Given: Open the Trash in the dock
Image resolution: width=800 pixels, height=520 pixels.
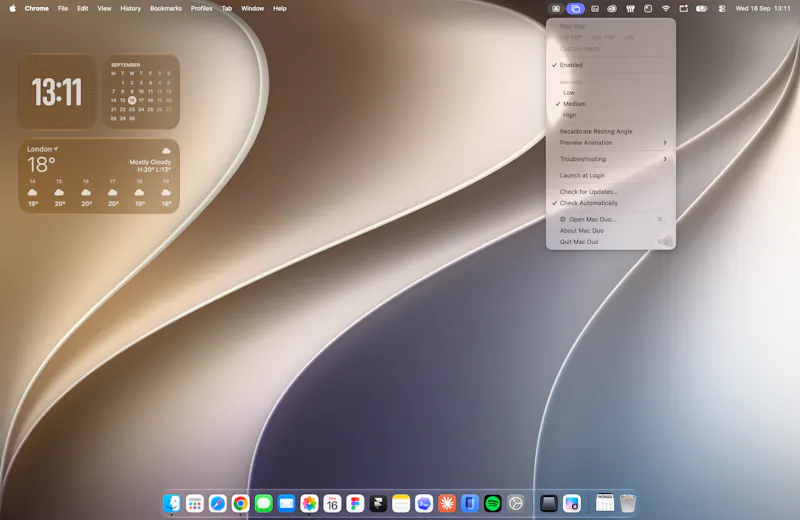Looking at the screenshot, I should 628,504.
